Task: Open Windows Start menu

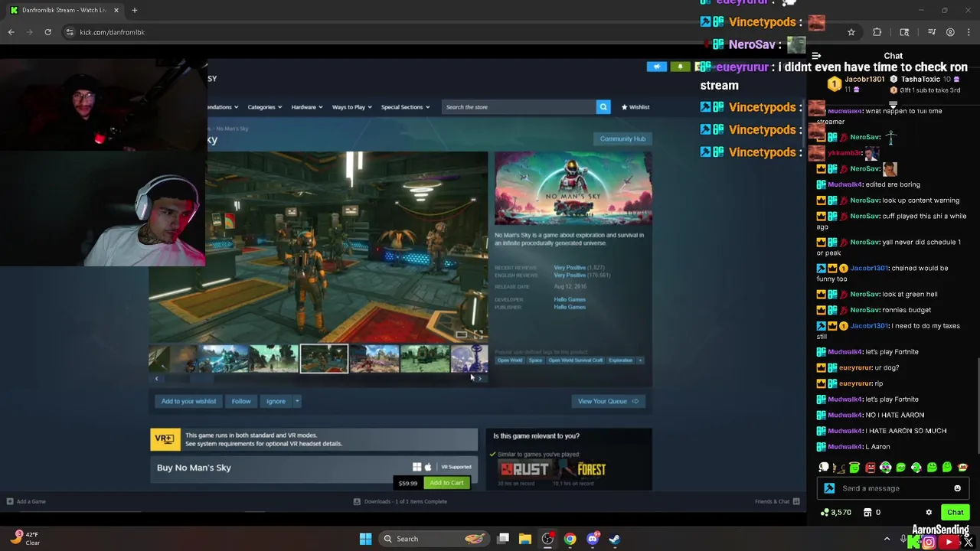Action: [x=365, y=539]
